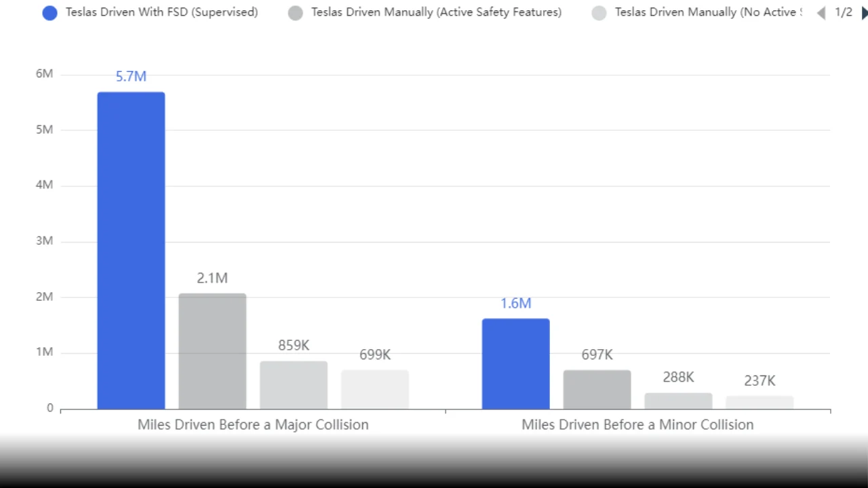The width and height of the screenshot is (868, 488).
Task: Toggle the Teslas Driven With FSD (Supervised) legend label
Action: coord(161,12)
